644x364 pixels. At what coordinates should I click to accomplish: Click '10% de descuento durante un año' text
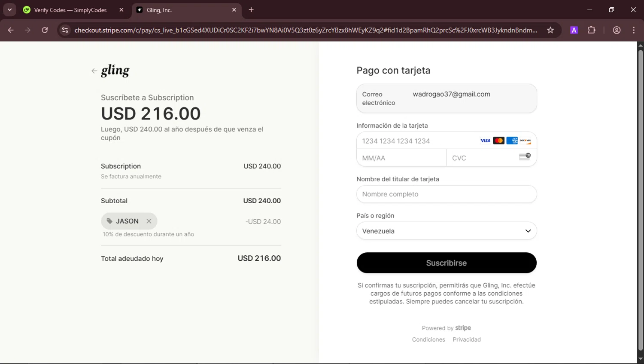pos(148,234)
